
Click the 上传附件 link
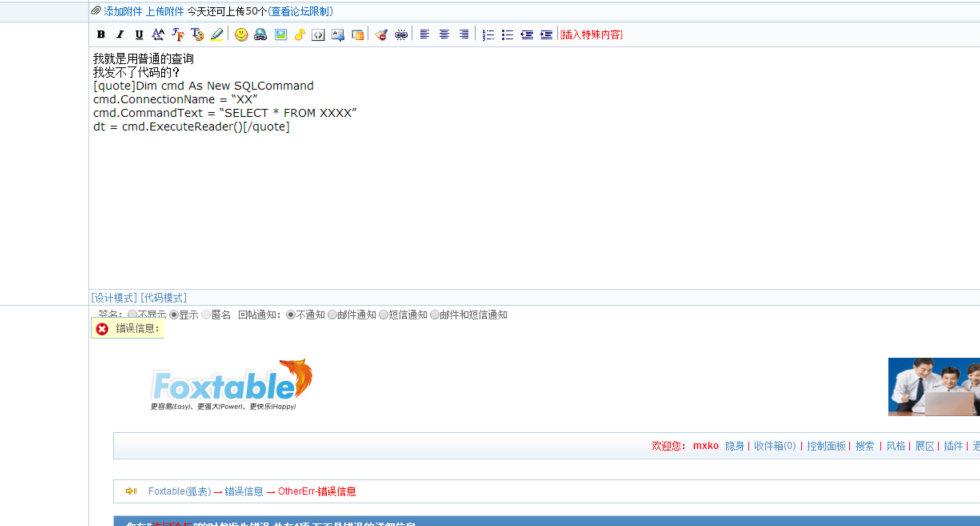click(x=165, y=11)
